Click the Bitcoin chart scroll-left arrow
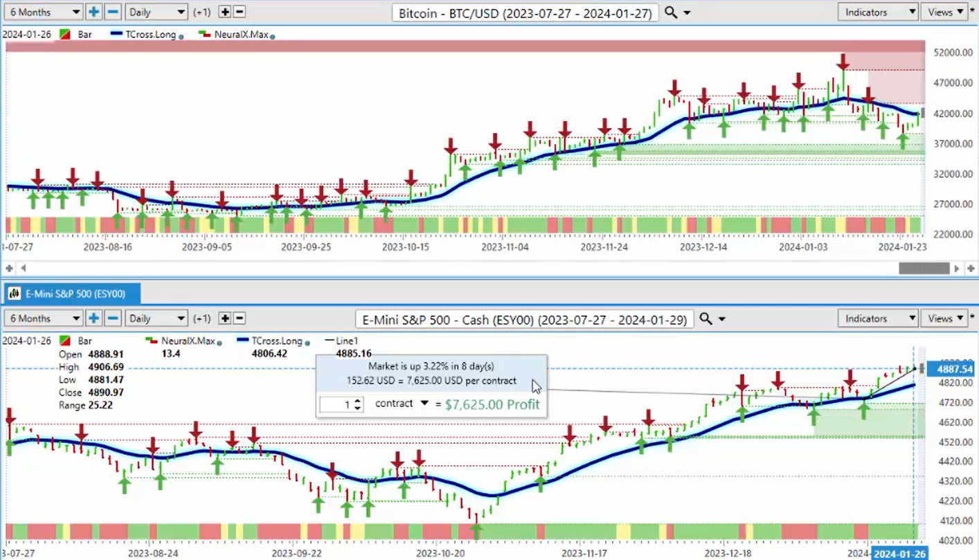The height and width of the screenshot is (560, 979). (x=24, y=268)
